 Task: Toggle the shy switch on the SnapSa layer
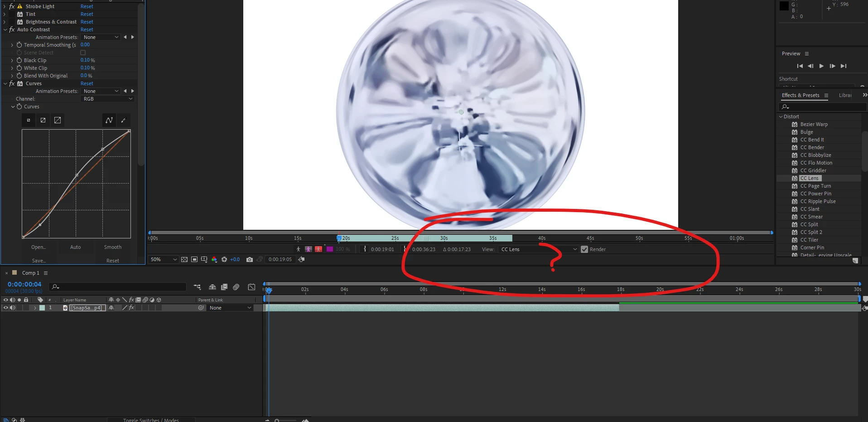click(x=111, y=308)
